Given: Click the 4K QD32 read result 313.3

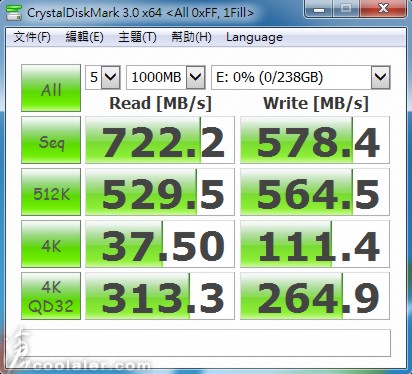Looking at the screenshot, I should pos(160,296).
